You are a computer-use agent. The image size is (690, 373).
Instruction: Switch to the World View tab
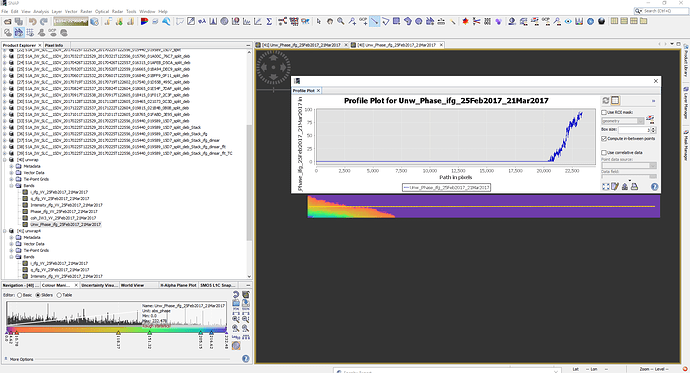click(x=132, y=285)
